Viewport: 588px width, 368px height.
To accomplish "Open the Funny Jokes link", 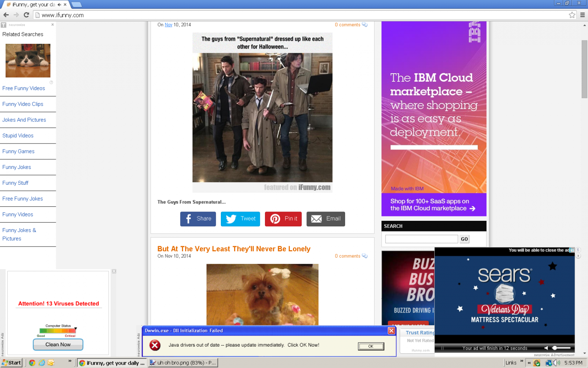I will pyautogui.click(x=17, y=167).
